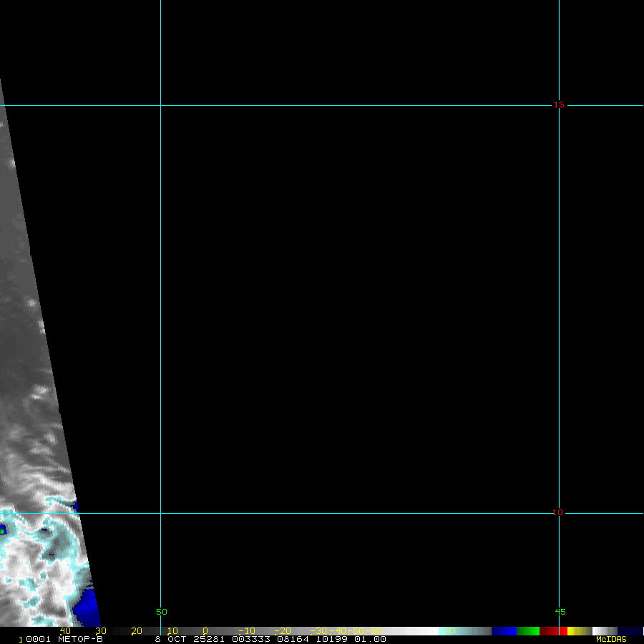The image size is (644, 644).
Task: Click the METOP-B satellite label
Action: [80, 639]
